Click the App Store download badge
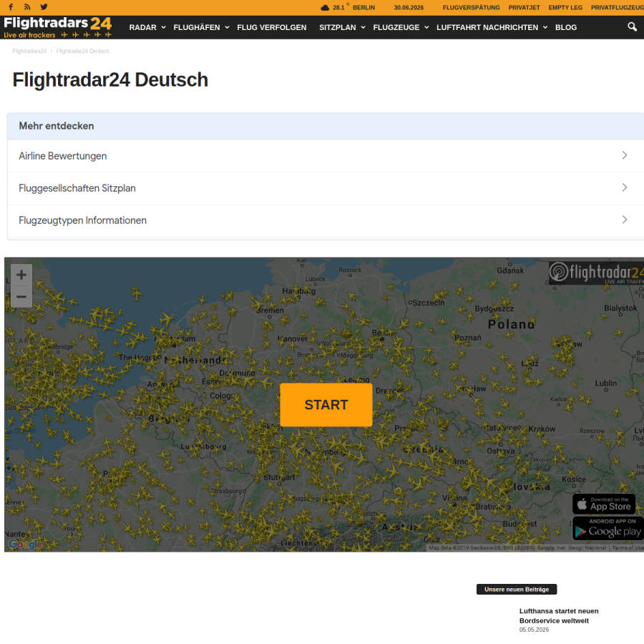This screenshot has height=644, width=644. pyautogui.click(x=604, y=504)
